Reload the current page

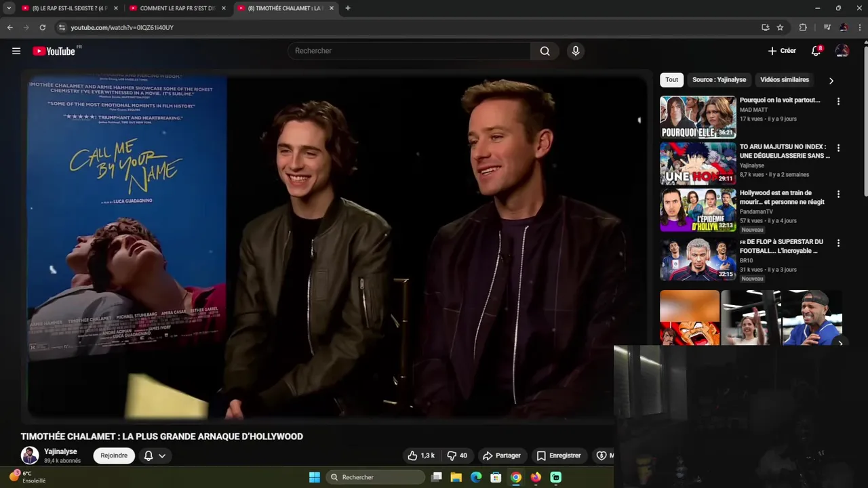point(42,27)
